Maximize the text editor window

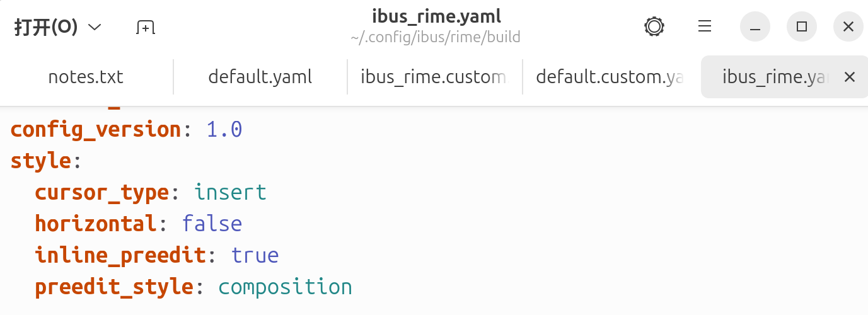point(802,26)
